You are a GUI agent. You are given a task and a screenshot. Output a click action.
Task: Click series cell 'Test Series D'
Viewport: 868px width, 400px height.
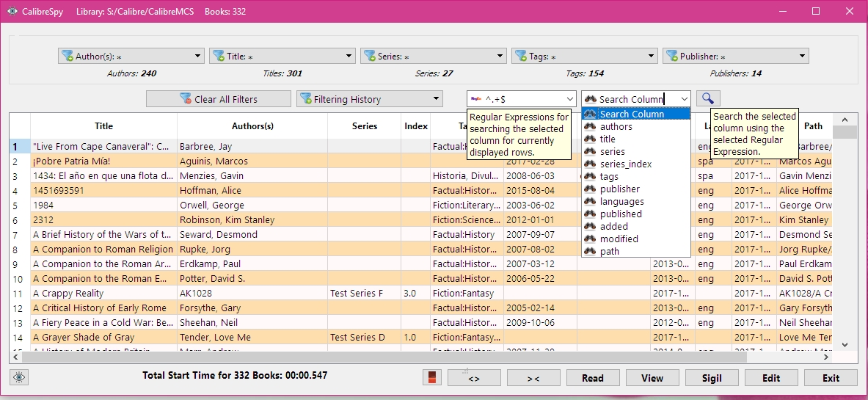pyautogui.click(x=364, y=337)
